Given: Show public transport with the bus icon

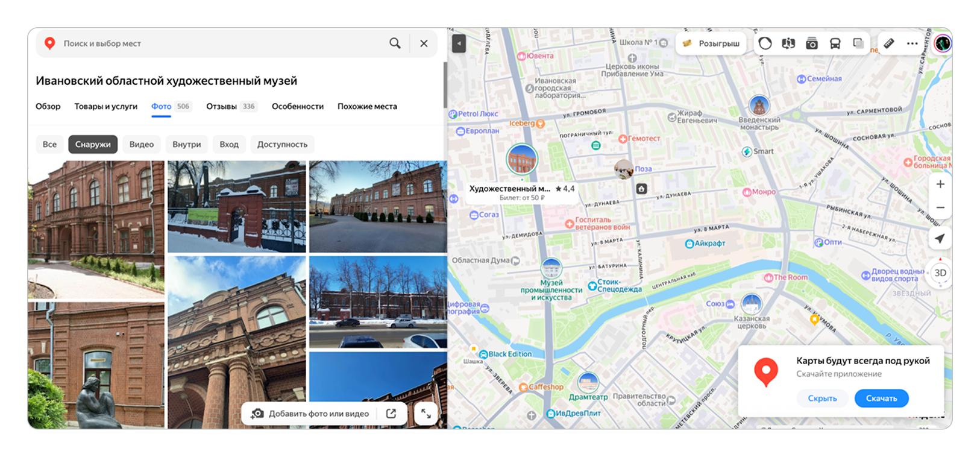Looking at the screenshot, I should [835, 43].
